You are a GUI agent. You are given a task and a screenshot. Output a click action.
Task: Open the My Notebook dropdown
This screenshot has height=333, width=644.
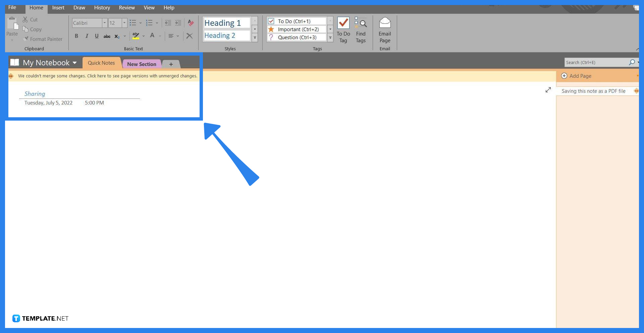tap(74, 63)
